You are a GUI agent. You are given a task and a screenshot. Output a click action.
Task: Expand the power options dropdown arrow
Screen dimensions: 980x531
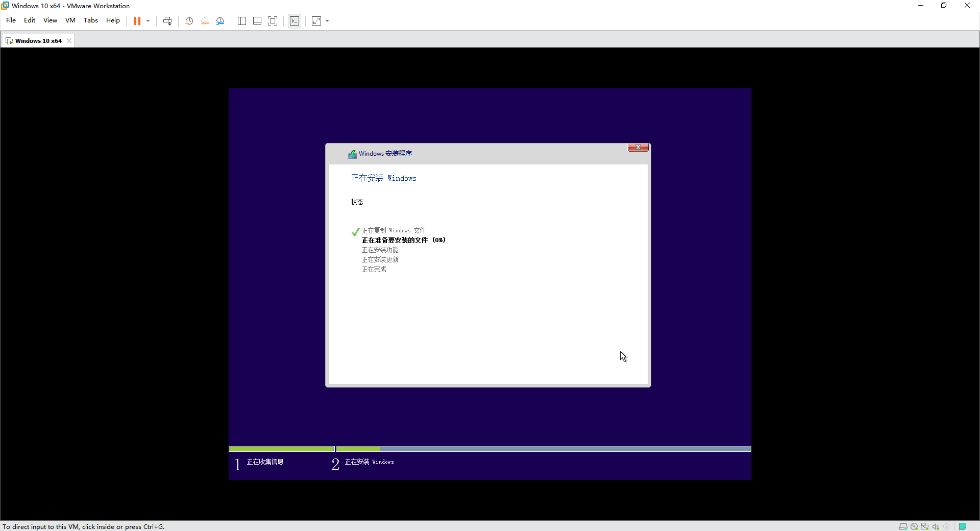pos(148,21)
